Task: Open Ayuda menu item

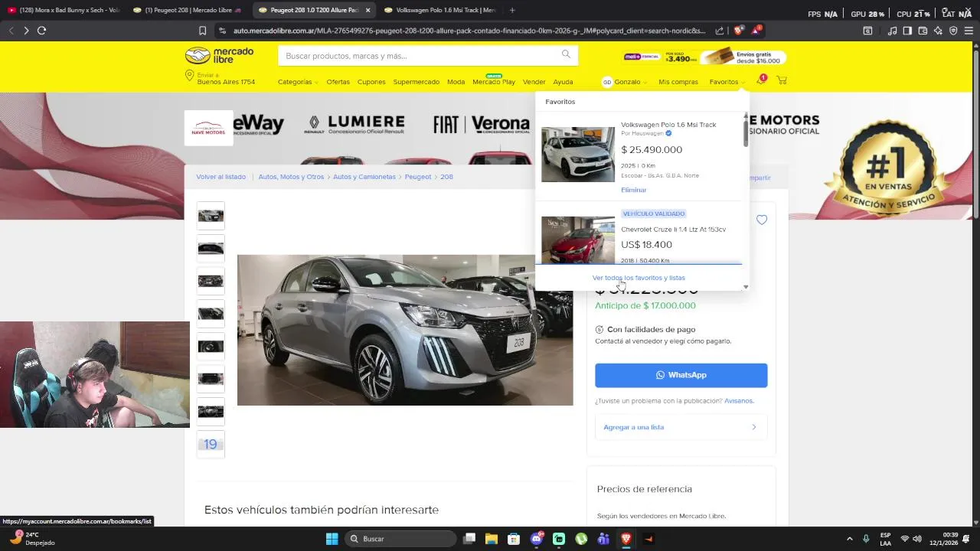Action: (563, 82)
